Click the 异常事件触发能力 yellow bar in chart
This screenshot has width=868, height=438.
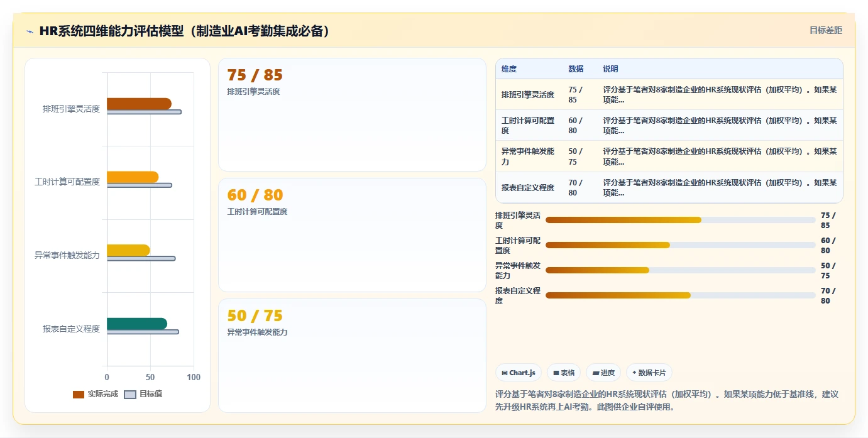(128, 250)
